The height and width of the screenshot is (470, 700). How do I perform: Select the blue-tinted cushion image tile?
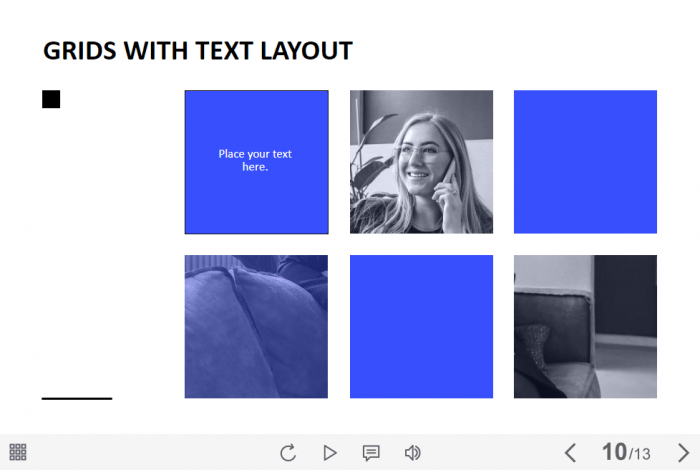pos(255,326)
